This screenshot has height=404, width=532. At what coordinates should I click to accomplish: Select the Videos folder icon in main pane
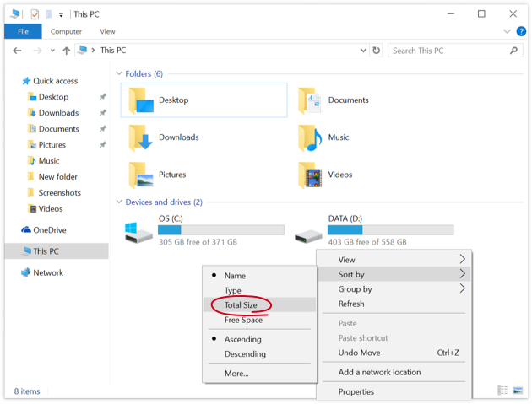(x=310, y=175)
